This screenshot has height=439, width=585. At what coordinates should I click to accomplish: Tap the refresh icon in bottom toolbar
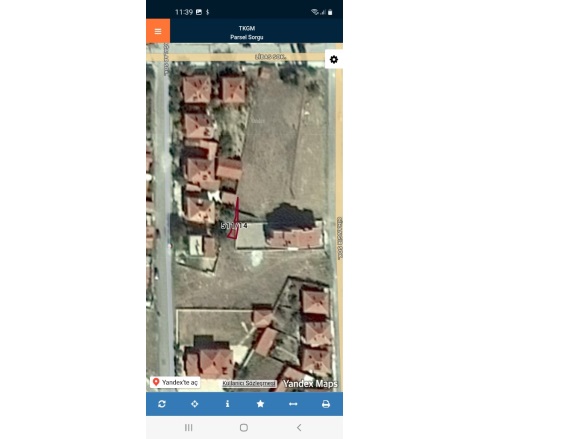[162, 404]
